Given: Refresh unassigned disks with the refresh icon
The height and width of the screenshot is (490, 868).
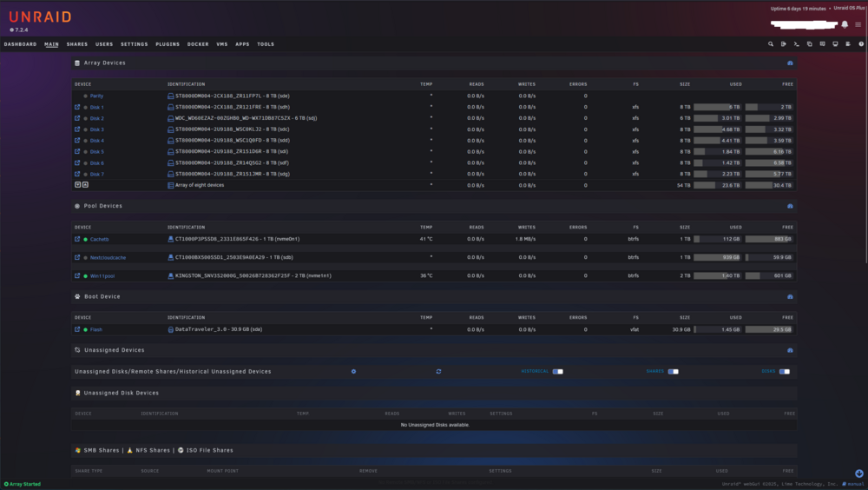Looking at the screenshot, I should click(x=438, y=371).
